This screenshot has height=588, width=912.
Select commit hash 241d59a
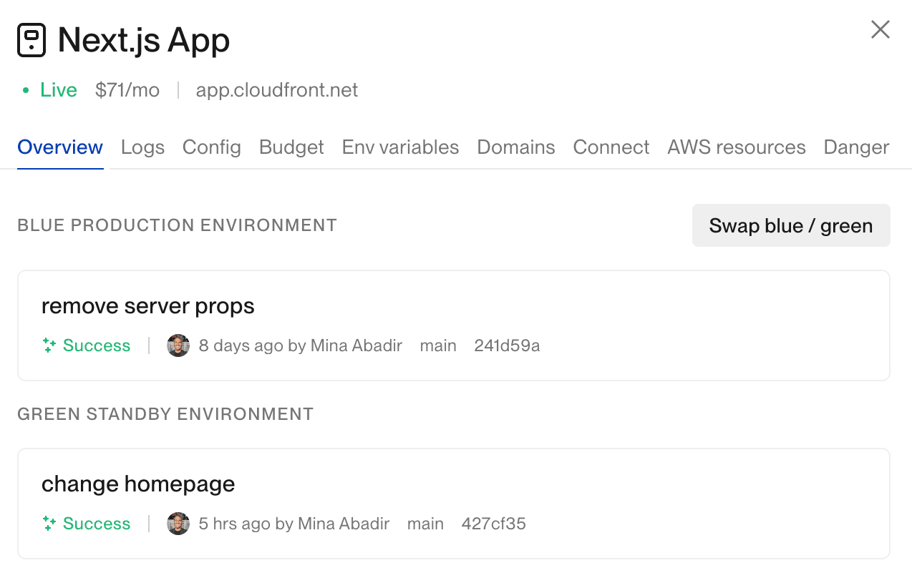tap(507, 345)
